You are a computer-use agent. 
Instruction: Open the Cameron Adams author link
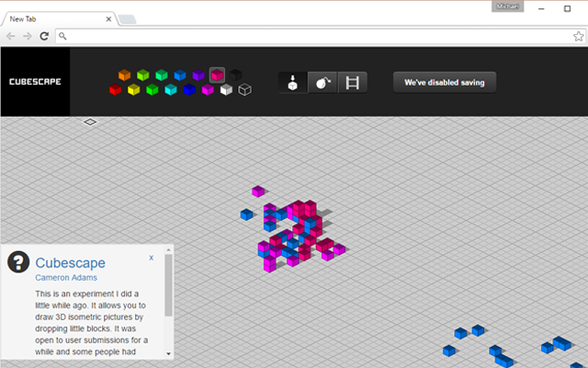pos(66,278)
